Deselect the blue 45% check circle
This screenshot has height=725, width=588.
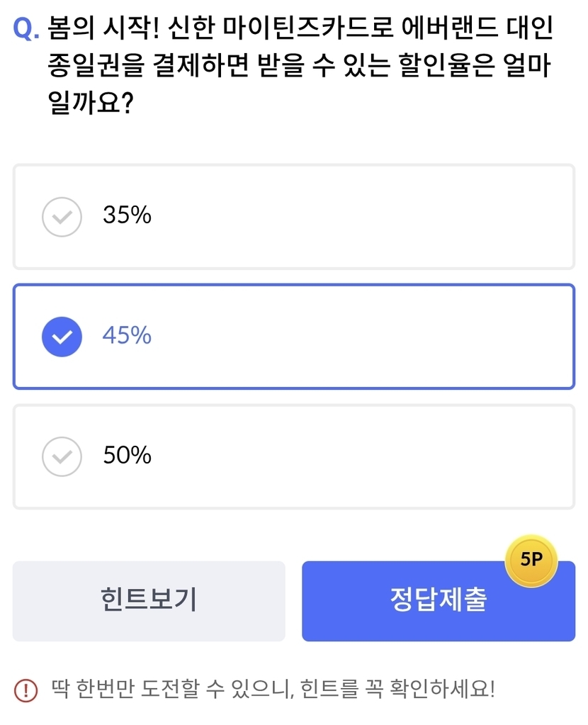pos(62,336)
